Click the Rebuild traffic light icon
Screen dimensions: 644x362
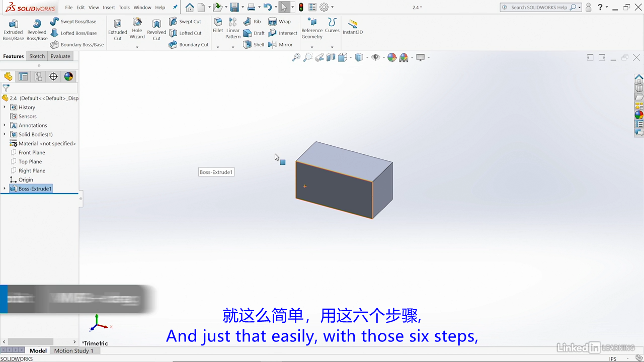tap(301, 7)
